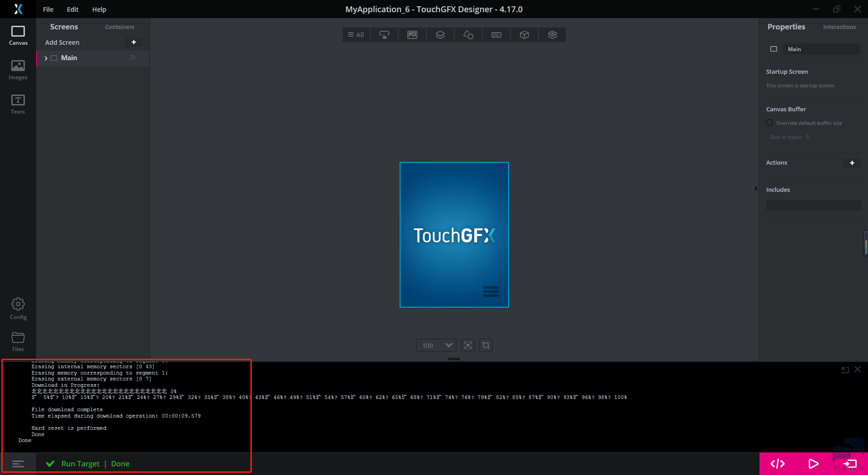This screenshot has width=868, height=475.
Task: Click the Run Target icon in bottom corner
Action: click(x=850, y=464)
